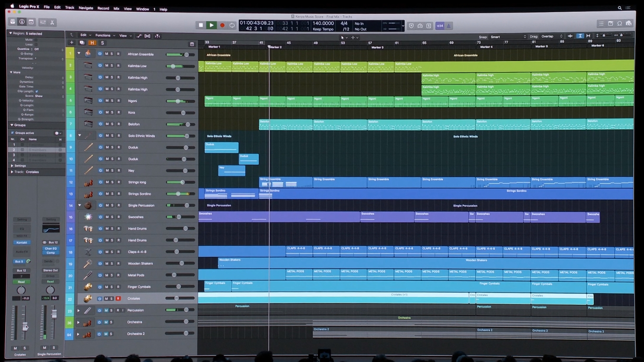Stop playback with the Stop button
The height and width of the screenshot is (362, 644).
[x=201, y=26]
